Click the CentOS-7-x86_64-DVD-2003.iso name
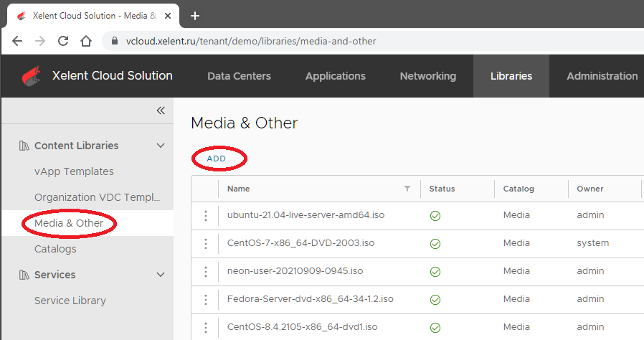The height and width of the screenshot is (340, 644). click(301, 242)
